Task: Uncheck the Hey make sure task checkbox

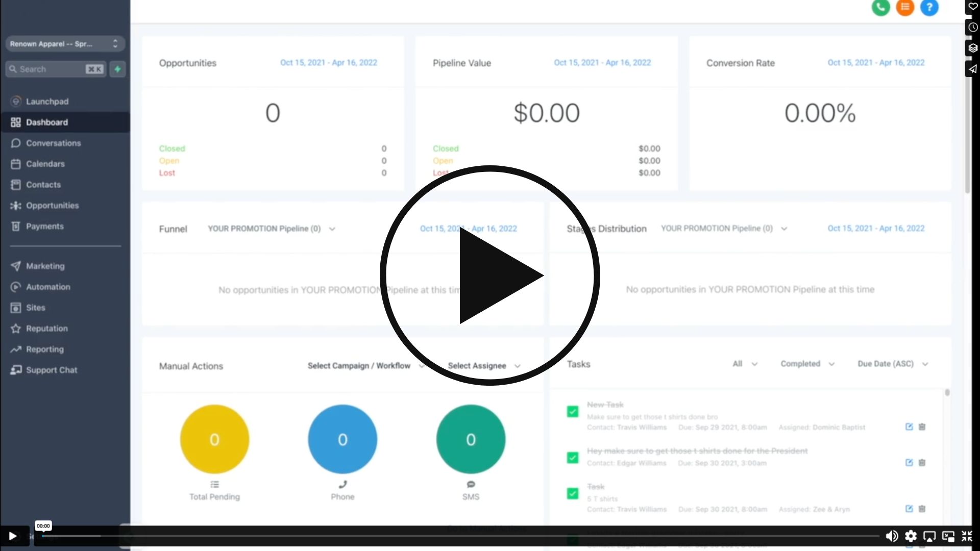Action: [573, 457]
